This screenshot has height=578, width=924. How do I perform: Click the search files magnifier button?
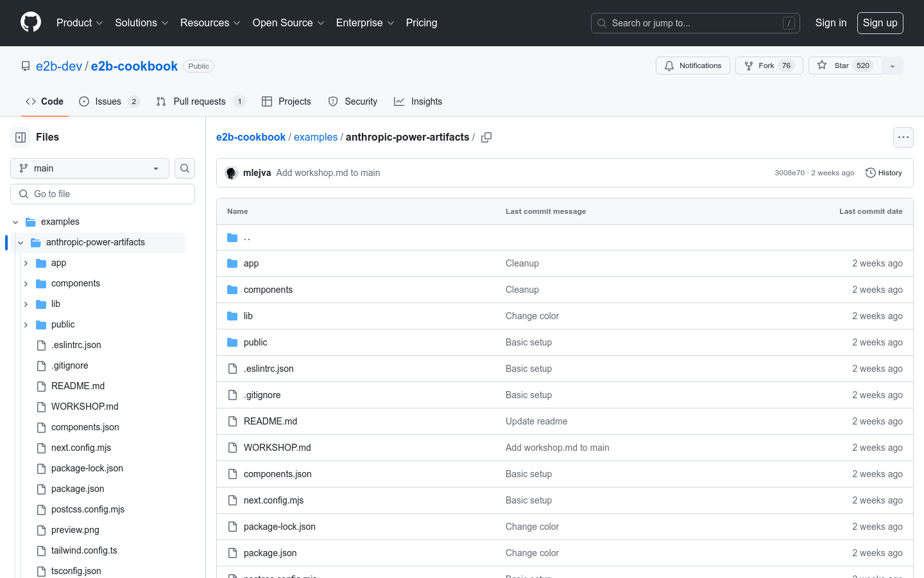pos(185,168)
